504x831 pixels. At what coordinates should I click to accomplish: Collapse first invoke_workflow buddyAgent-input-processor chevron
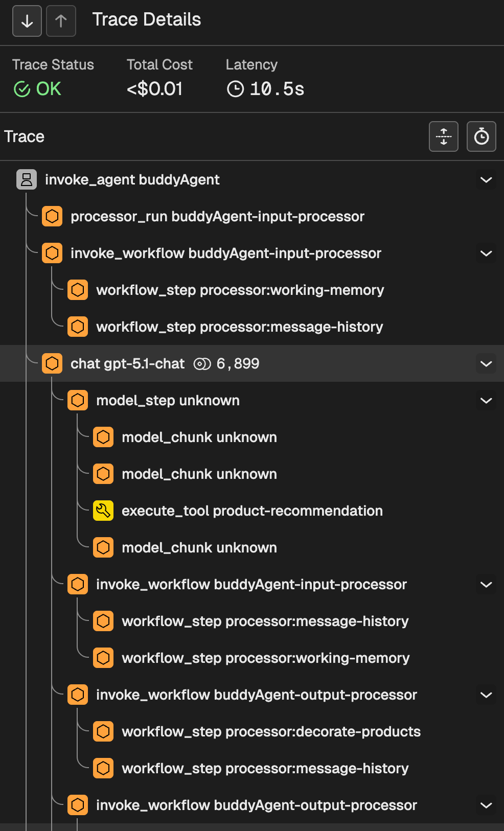pyautogui.click(x=486, y=253)
